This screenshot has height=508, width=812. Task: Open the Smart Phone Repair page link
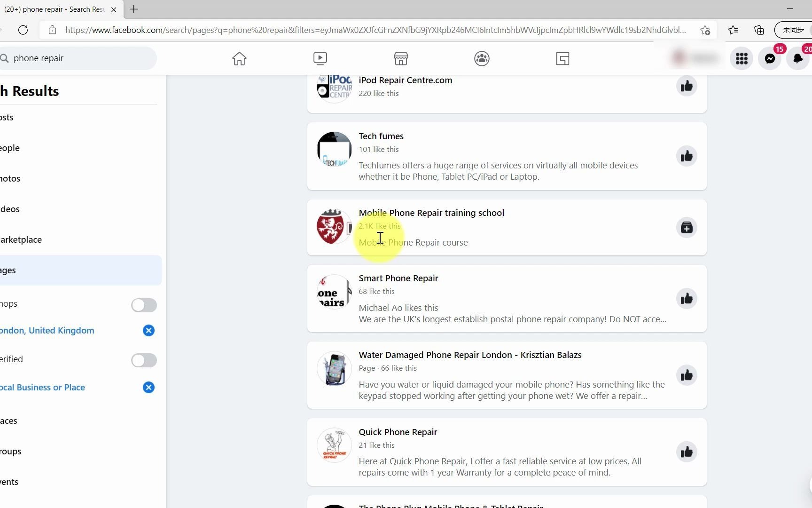point(398,278)
